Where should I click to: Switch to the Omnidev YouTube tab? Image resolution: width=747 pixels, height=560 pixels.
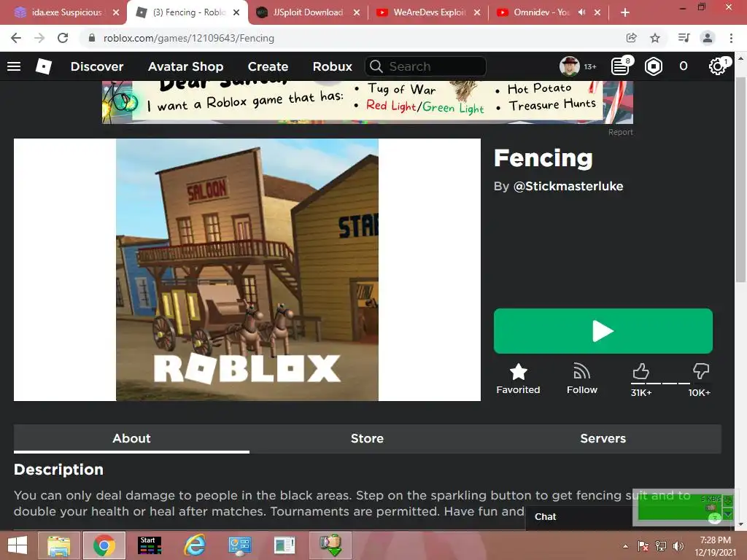(542, 12)
